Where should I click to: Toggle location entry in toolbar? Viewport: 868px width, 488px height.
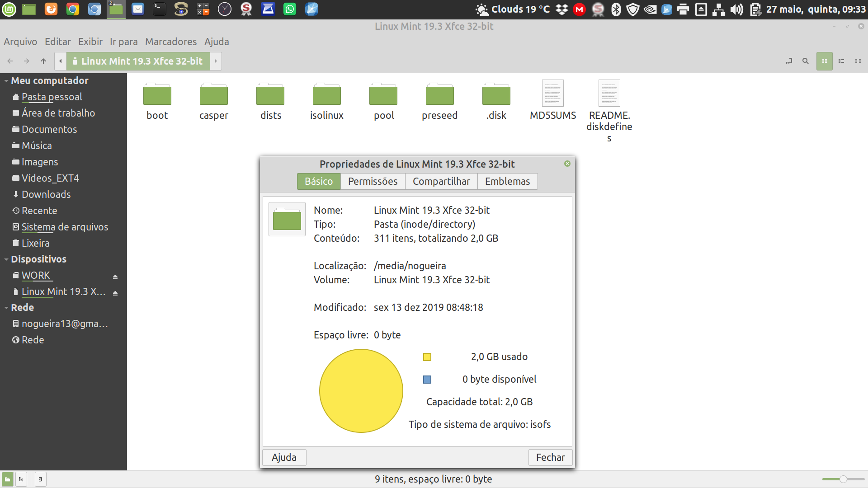tap(789, 61)
